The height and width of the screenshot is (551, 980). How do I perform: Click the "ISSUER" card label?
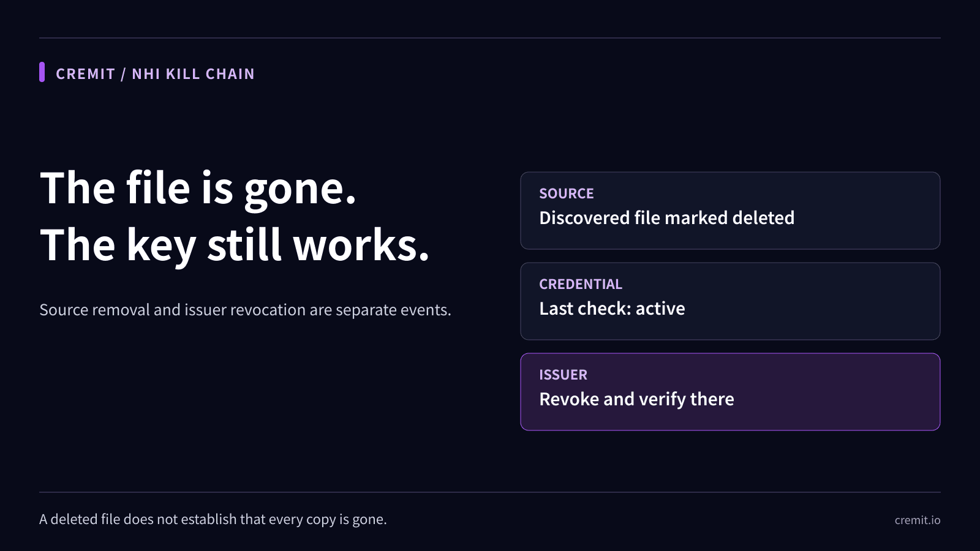(563, 375)
